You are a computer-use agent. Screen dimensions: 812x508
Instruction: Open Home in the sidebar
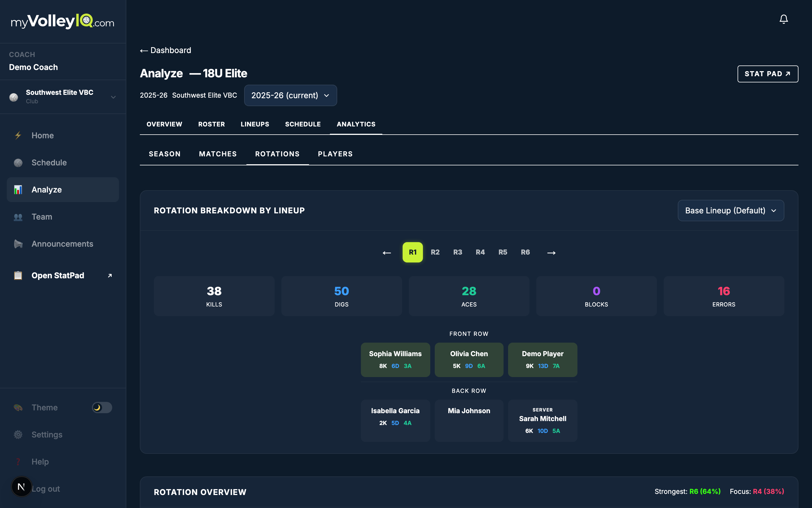point(63,135)
